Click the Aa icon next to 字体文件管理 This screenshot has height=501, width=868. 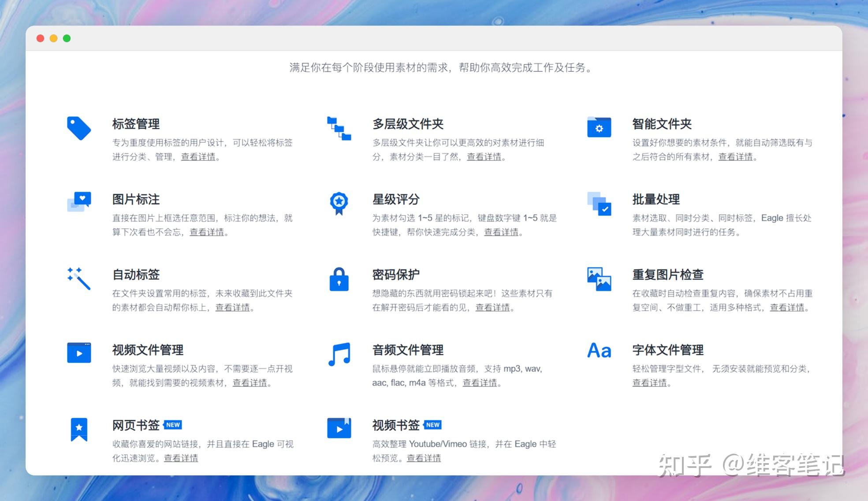point(598,351)
